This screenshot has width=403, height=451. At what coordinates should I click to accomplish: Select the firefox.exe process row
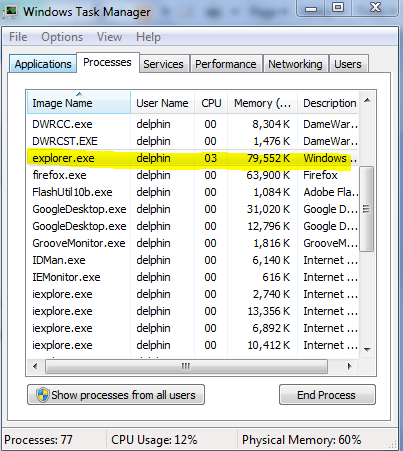[193, 175]
